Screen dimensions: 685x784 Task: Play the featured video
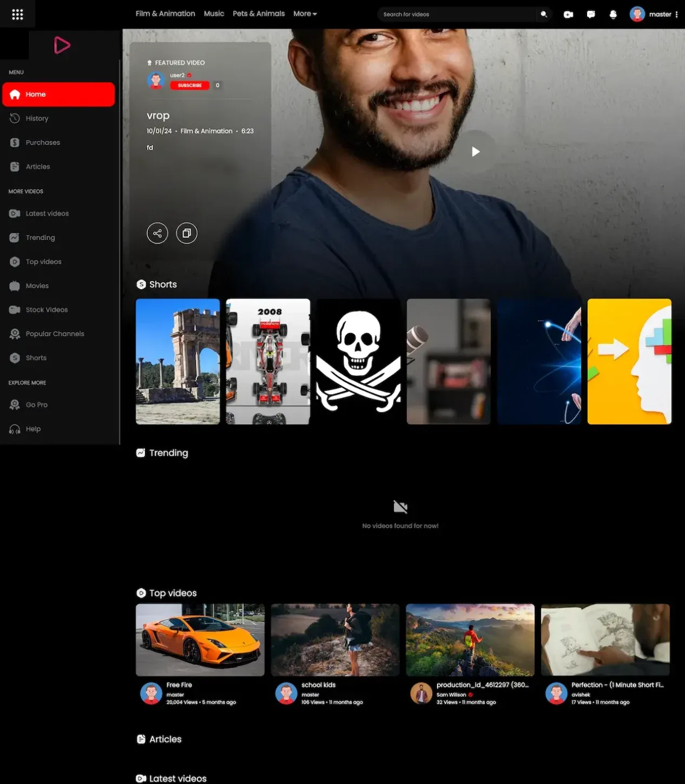point(475,151)
